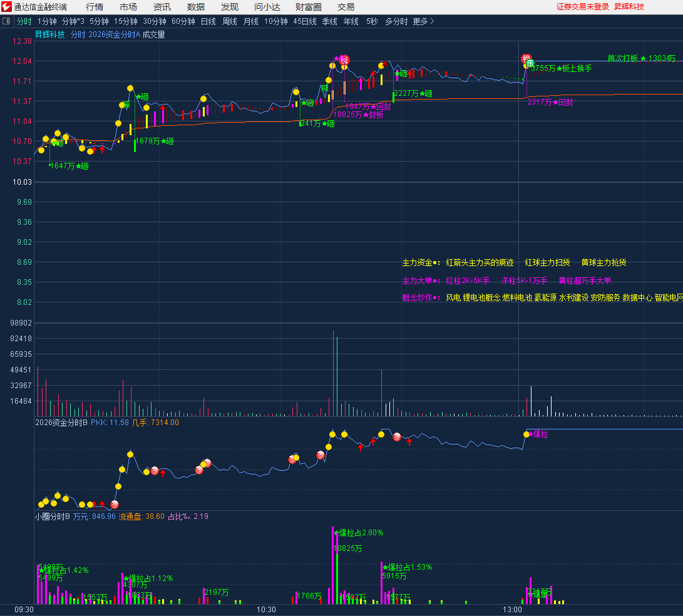Click the yellow ball at 爆拉 label
Viewport: 683px width, 616px height.
click(526, 434)
